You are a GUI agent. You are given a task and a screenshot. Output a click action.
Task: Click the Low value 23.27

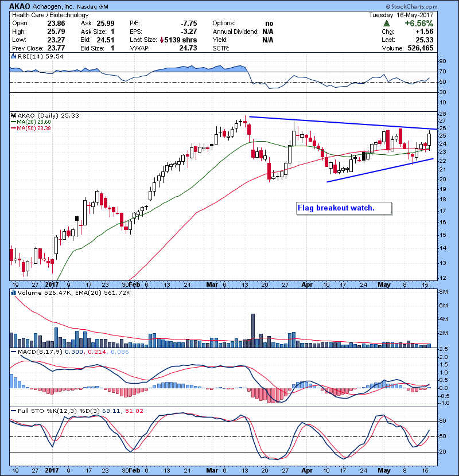pos(56,40)
